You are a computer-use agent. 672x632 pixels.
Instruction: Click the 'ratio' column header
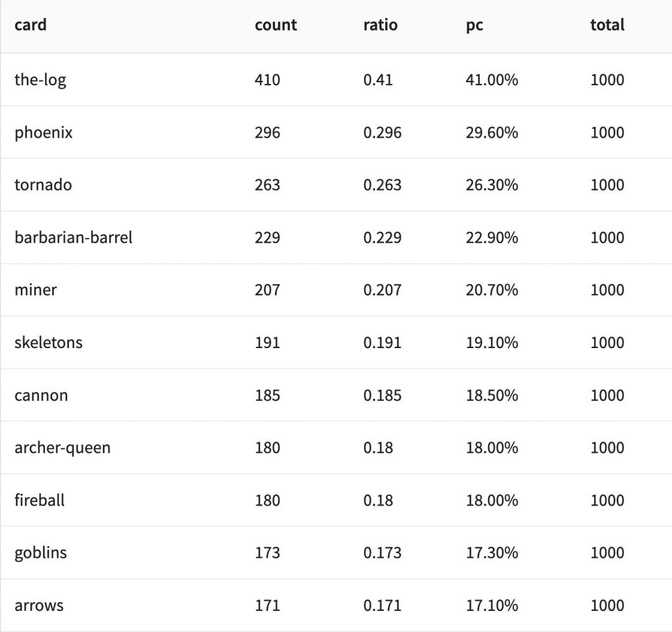pyautogui.click(x=380, y=25)
